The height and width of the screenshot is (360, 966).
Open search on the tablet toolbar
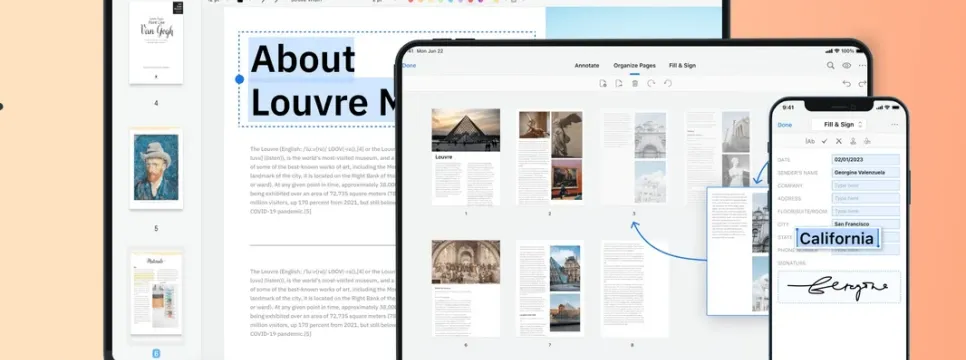(830, 65)
